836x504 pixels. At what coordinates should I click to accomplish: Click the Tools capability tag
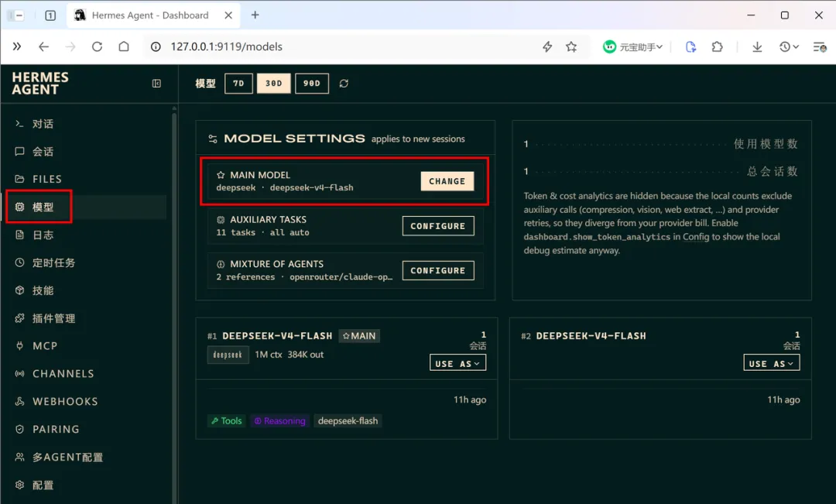click(x=227, y=421)
